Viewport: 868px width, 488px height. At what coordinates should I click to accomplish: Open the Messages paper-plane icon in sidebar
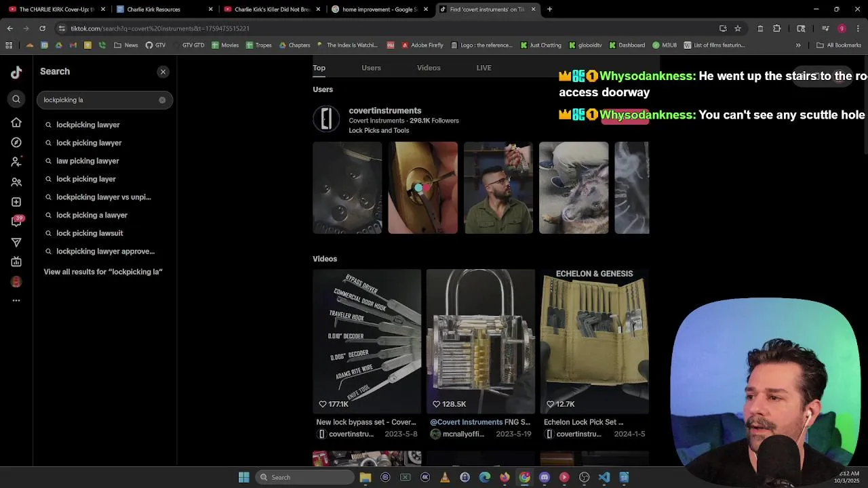point(16,242)
